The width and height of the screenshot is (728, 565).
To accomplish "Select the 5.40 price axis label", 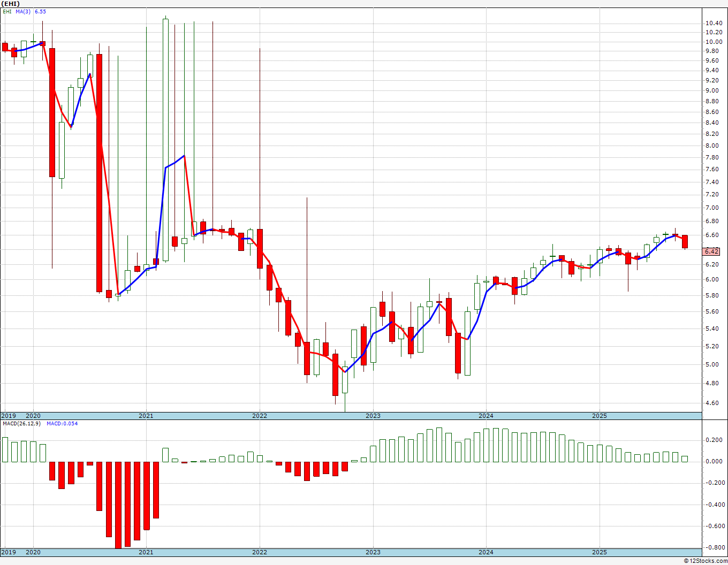I will pos(712,329).
